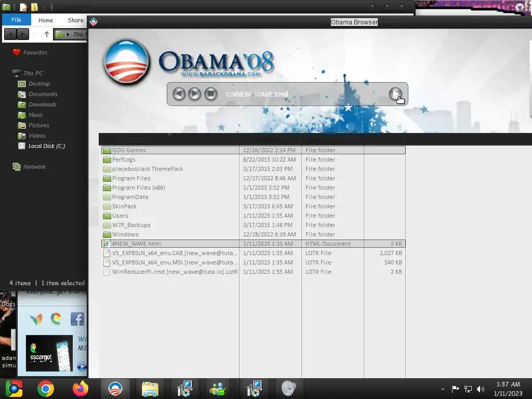Click the MSN butterfly icon in background window
The image size is (532, 399).
point(36,319)
